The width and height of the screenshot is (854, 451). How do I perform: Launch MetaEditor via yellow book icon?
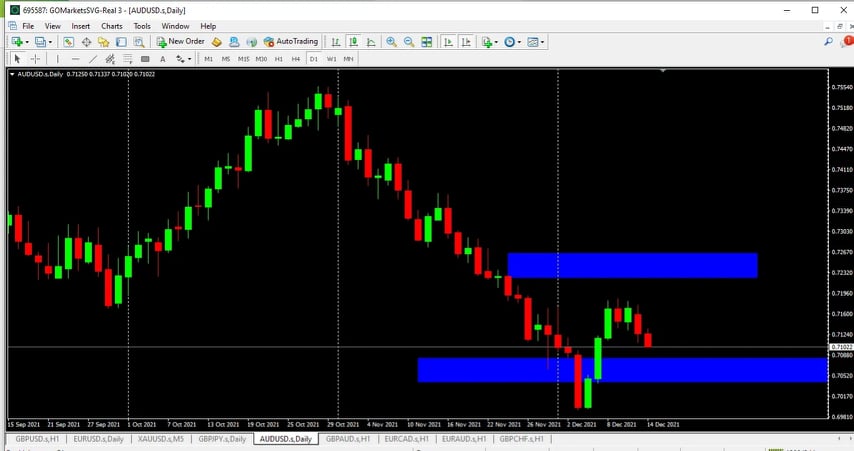click(x=217, y=42)
